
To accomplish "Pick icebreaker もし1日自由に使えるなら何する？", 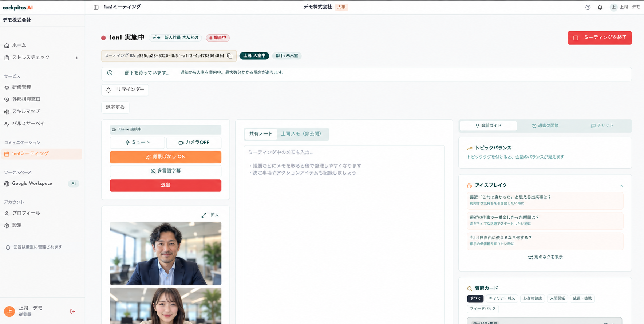I will (545, 241).
